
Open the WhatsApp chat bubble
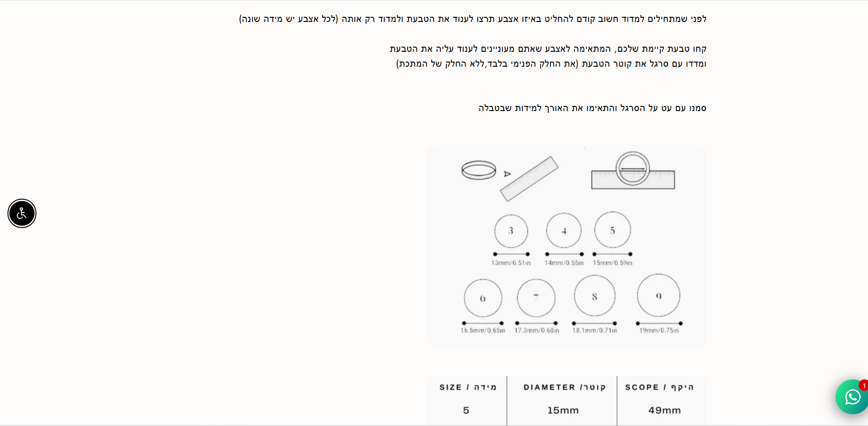[x=852, y=397]
